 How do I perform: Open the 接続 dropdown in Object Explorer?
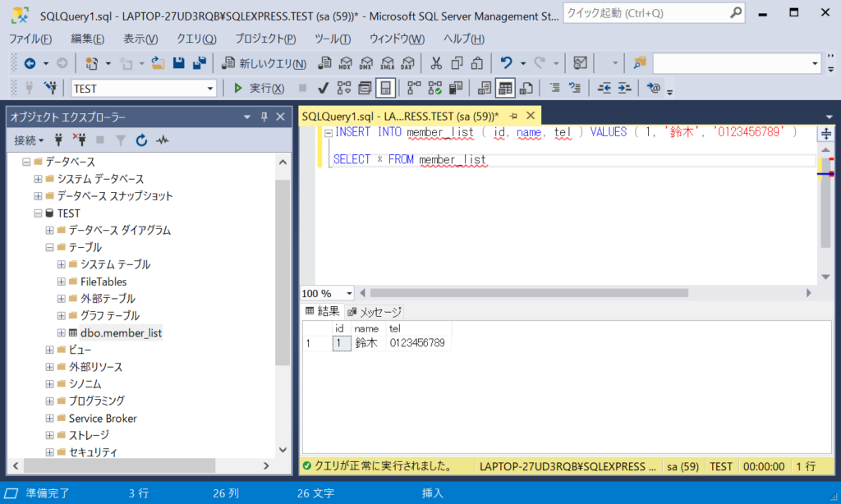(x=29, y=140)
